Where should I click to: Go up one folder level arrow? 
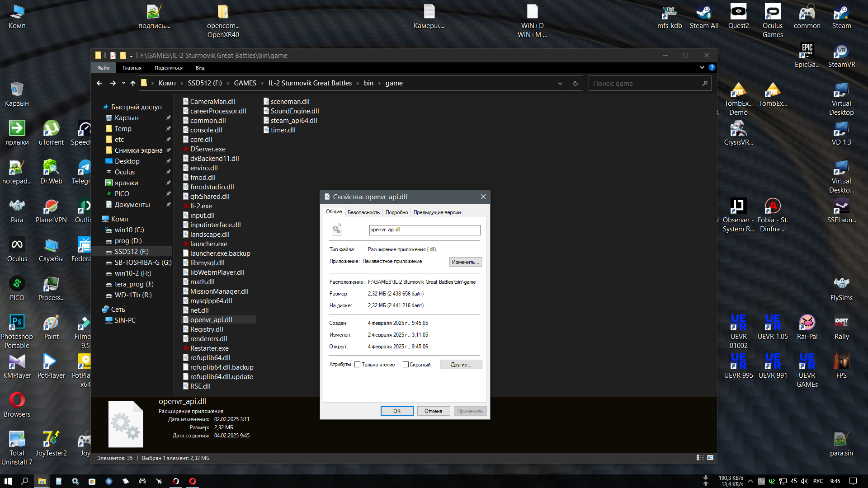tap(132, 84)
